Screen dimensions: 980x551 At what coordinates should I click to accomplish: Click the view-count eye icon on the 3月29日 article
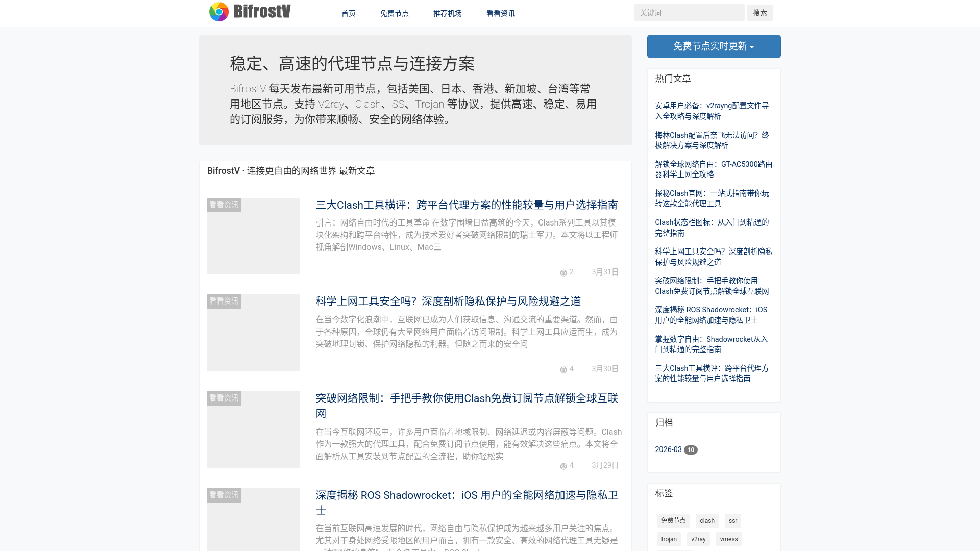click(563, 466)
